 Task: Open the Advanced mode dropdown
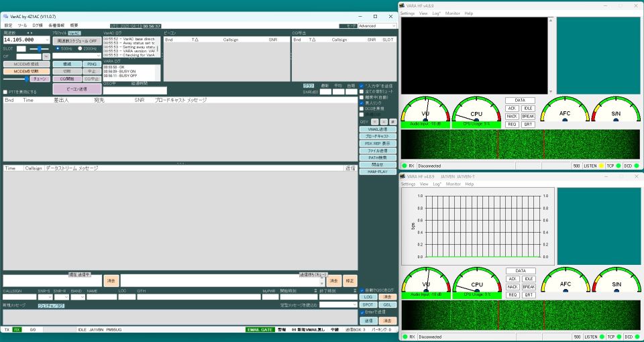[x=394, y=26]
